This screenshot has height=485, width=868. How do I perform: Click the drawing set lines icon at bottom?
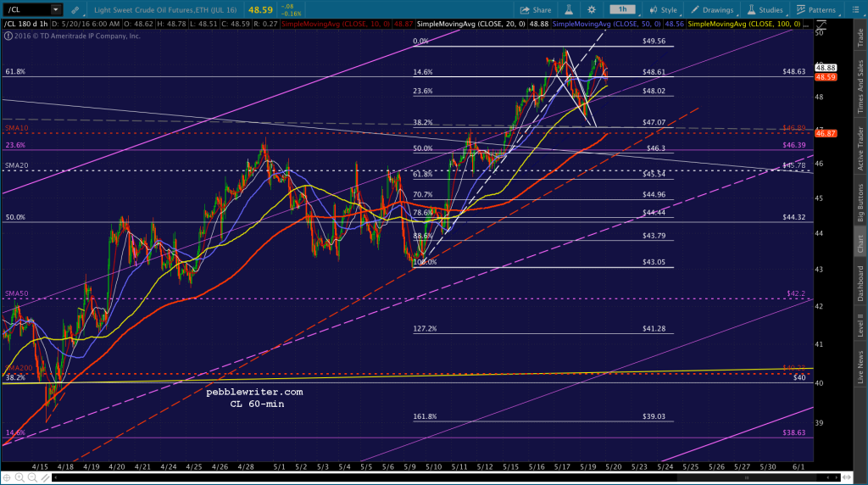pos(44,477)
